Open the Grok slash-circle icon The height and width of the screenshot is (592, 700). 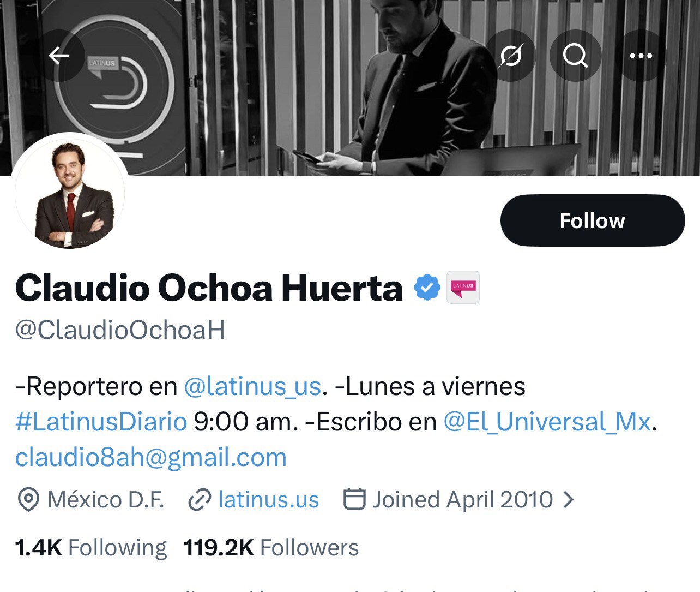(511, 55)
